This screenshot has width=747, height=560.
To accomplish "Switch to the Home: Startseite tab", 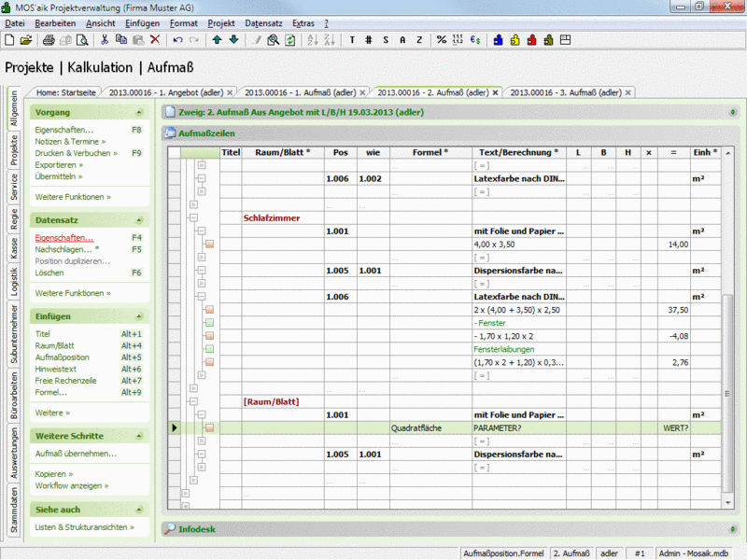I will (65, 92).
